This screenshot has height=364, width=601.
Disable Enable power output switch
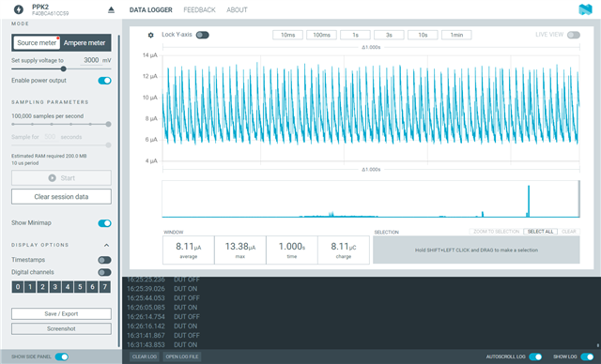104,81
